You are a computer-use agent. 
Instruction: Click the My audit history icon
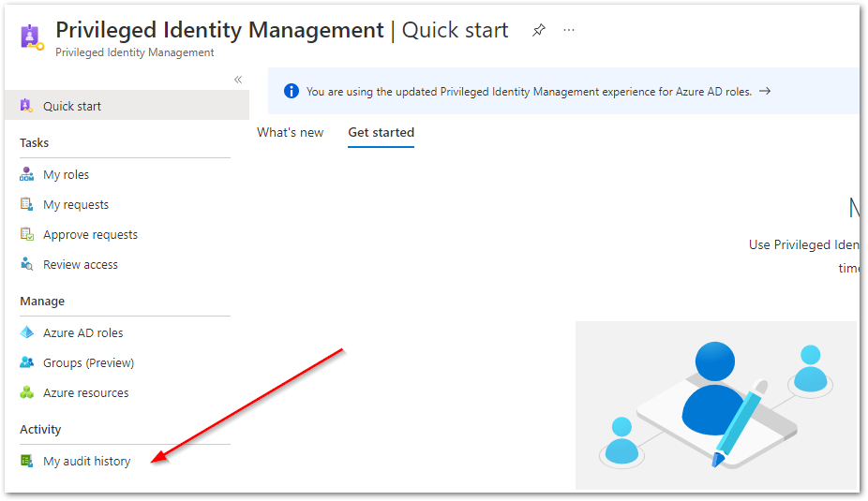[26, 461]
